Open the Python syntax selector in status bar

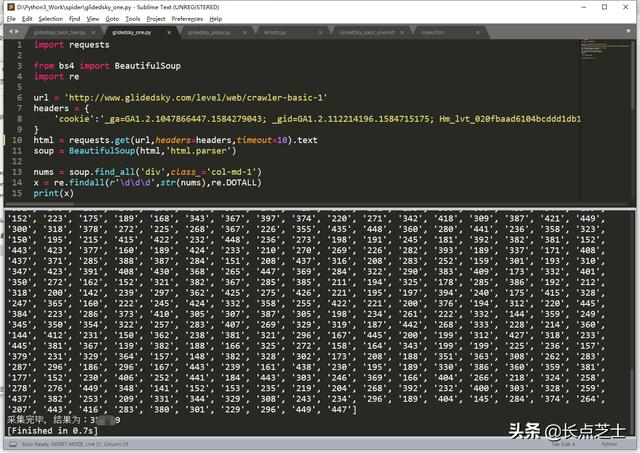[609, 444]
